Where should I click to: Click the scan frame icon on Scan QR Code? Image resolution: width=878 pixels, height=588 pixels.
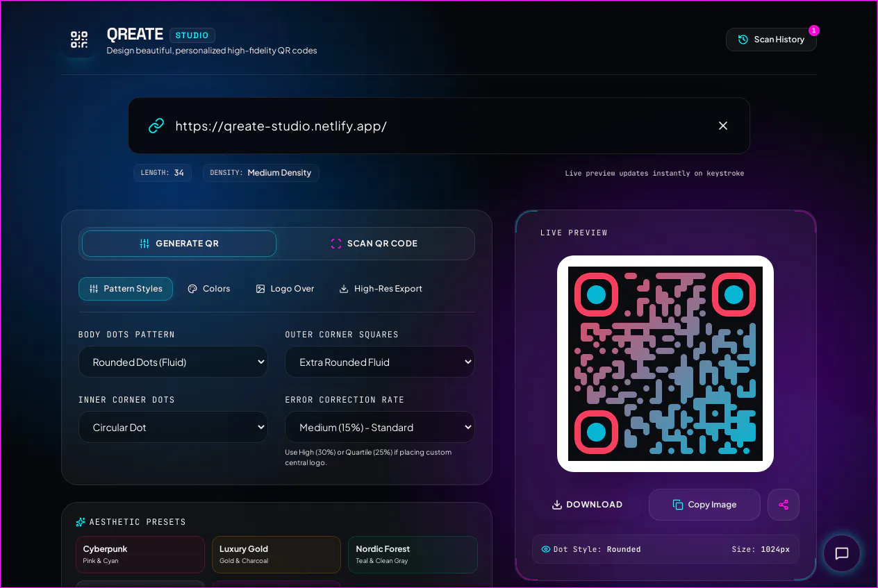[x=336, y=244]
